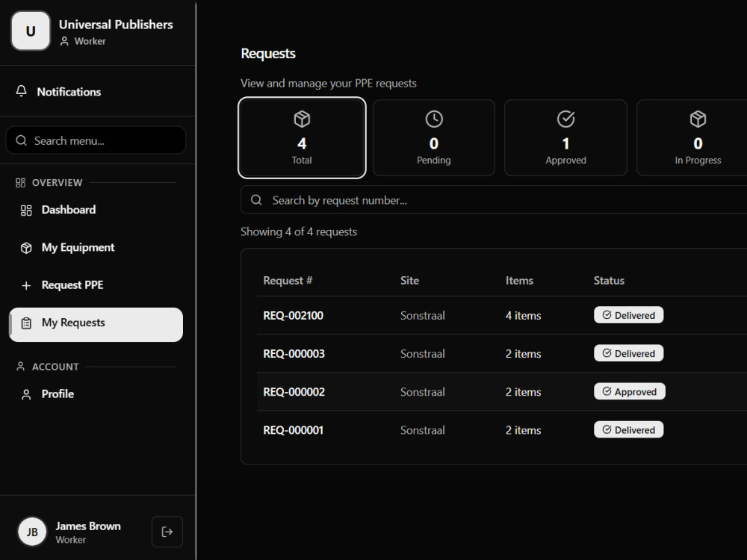
Task: Click the Total card box icon
Action: point(302,119)
